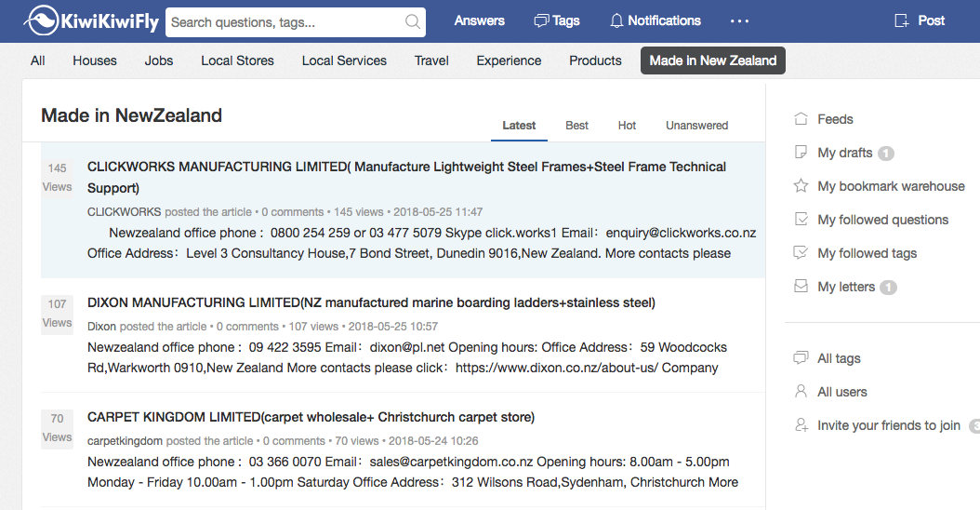Click the My drafts count badge
Image resolution: width=980 pixels, height=510 pixels.
point(886,154)
